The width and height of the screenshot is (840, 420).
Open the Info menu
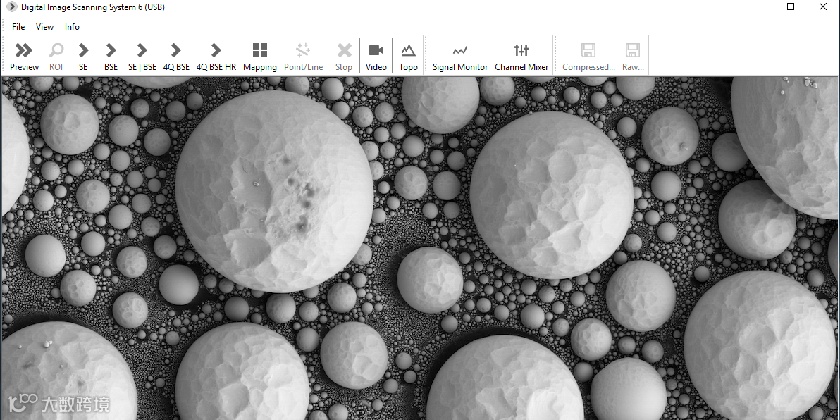pyautogui.click(x=72, y=26)
